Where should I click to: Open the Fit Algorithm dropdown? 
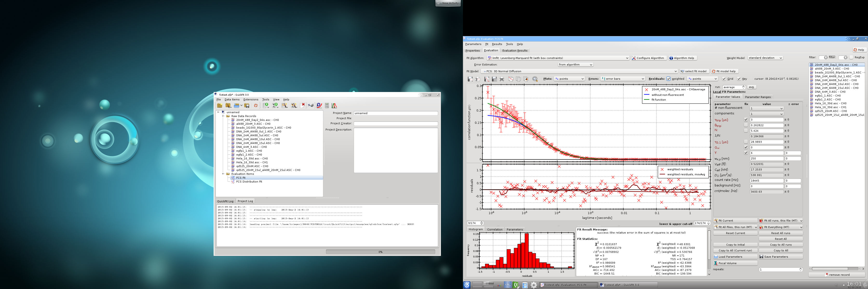click(558, 58)
